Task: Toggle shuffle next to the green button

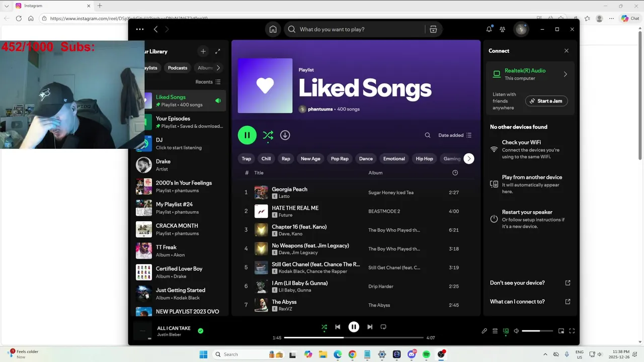Action: [x=268, y=135]
